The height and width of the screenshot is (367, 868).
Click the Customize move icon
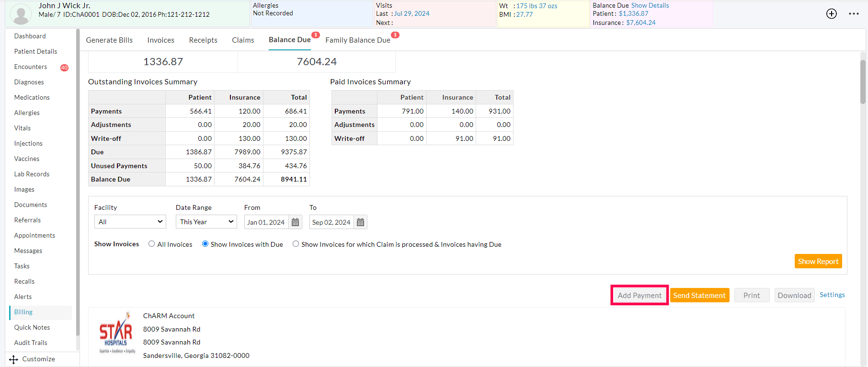click(x=13, y=359)
